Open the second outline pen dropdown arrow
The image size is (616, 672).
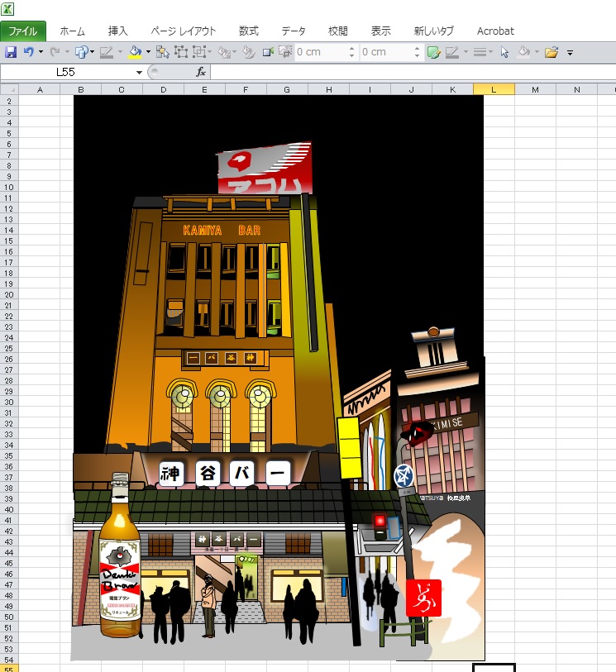click(x=466, y=52)
